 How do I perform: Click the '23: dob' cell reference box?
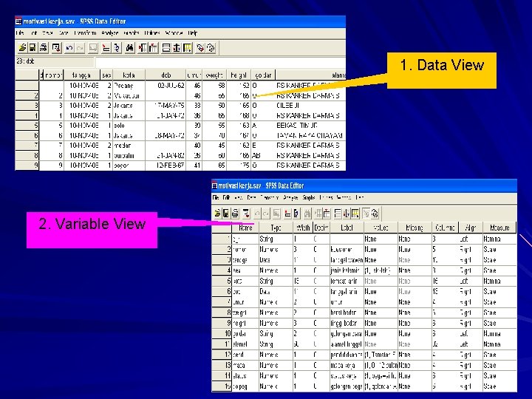(54, 62)
